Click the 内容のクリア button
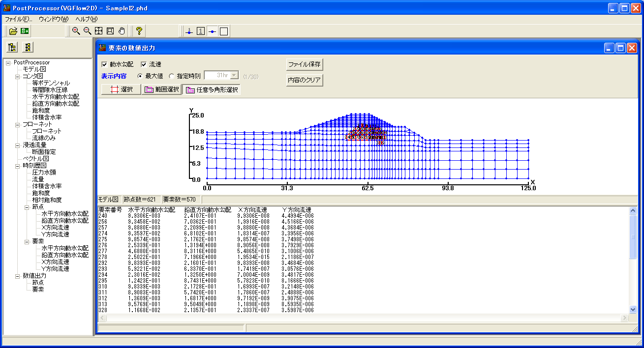Image resolution: width=644 pixels, height=348 pixels. click(x=305, y=80)
